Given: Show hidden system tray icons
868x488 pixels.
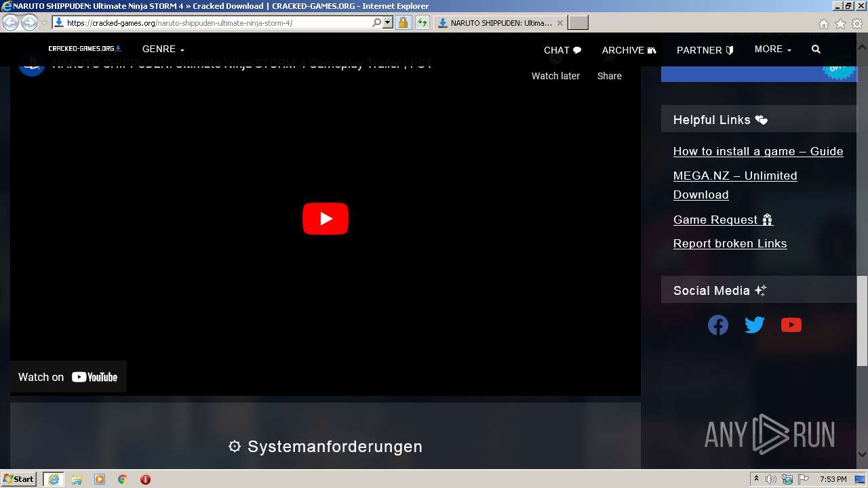Looking at the screenshot, I should click(756, 479).
